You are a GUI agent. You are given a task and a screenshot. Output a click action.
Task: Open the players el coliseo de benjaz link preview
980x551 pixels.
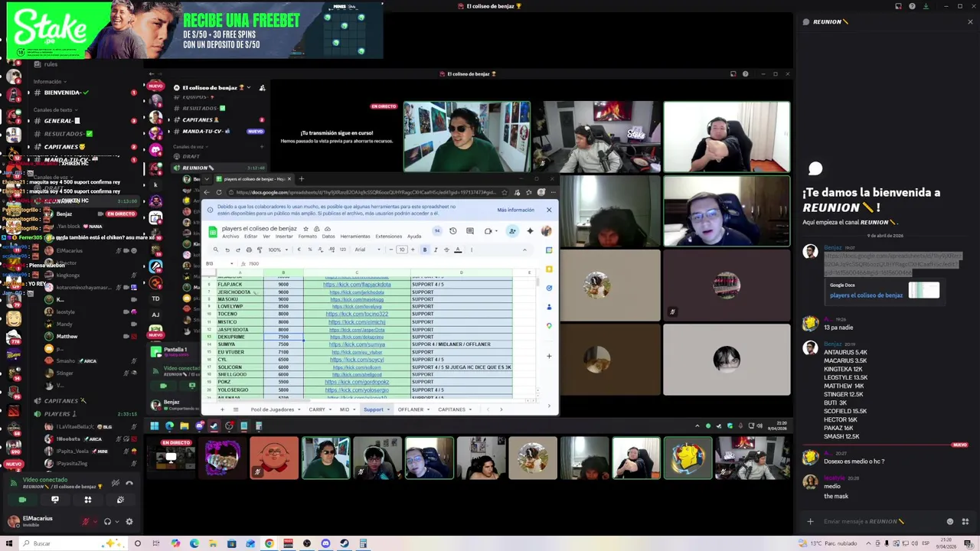coord(866,295)
